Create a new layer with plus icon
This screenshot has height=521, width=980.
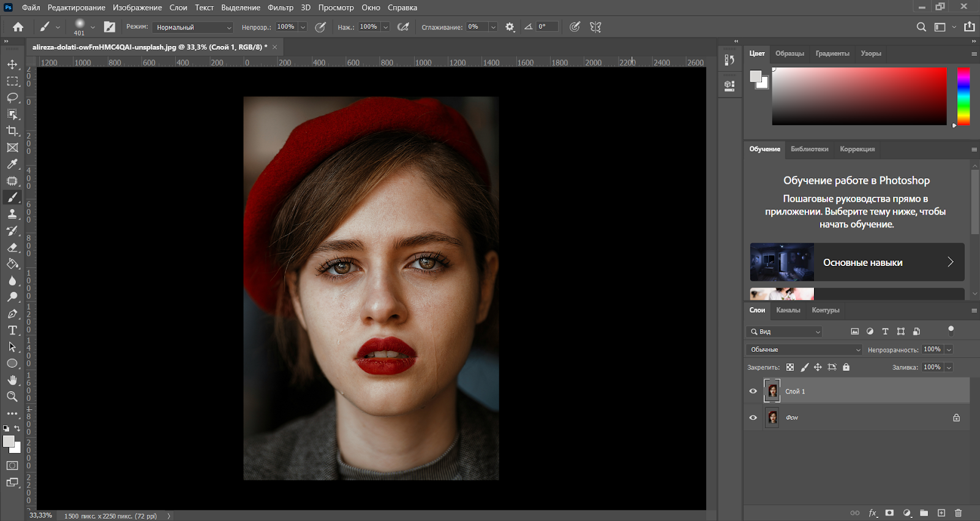[941, 513]
